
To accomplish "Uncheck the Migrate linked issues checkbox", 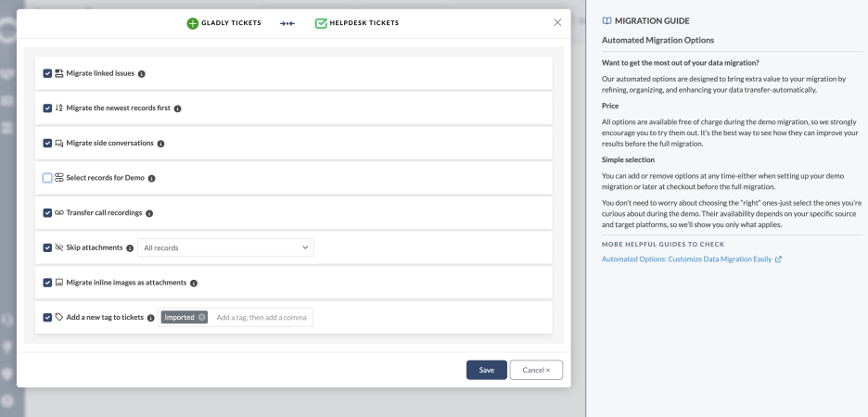I will (x=47, y=73).
